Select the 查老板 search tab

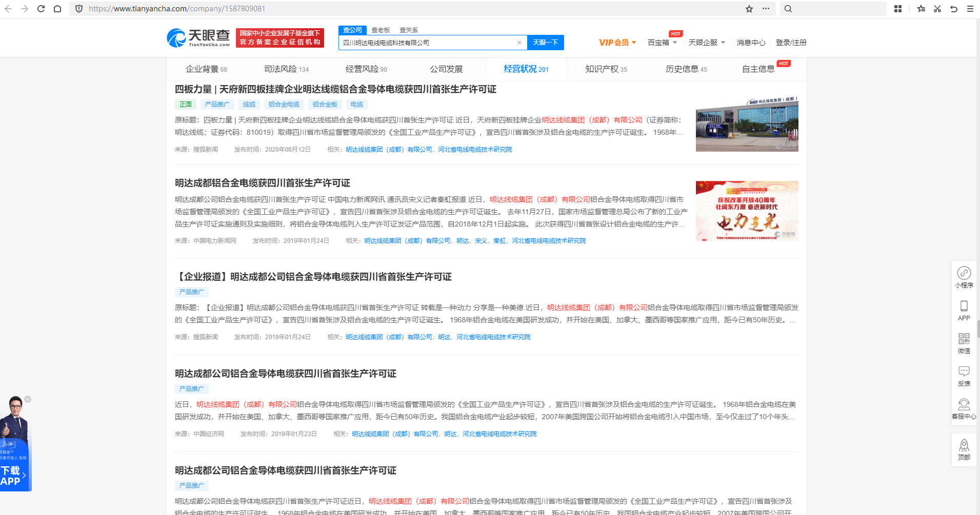(381, 30)
